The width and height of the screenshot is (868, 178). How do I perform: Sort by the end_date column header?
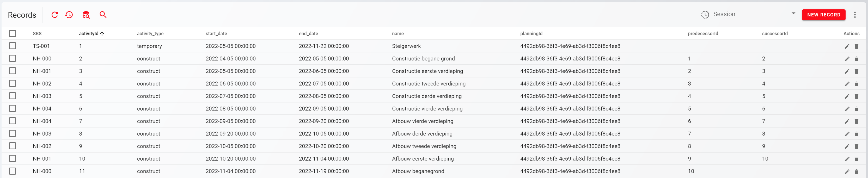(308, 34)
